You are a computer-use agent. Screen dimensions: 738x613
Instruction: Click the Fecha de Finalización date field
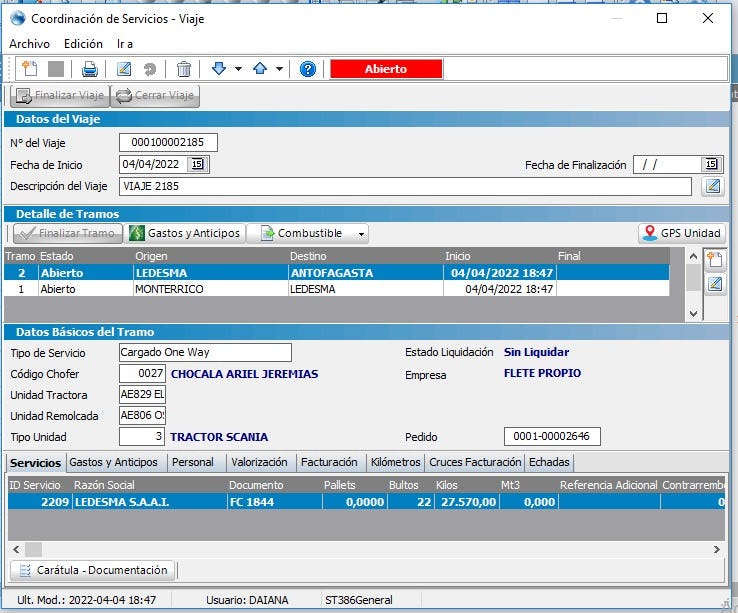(667, 164)
